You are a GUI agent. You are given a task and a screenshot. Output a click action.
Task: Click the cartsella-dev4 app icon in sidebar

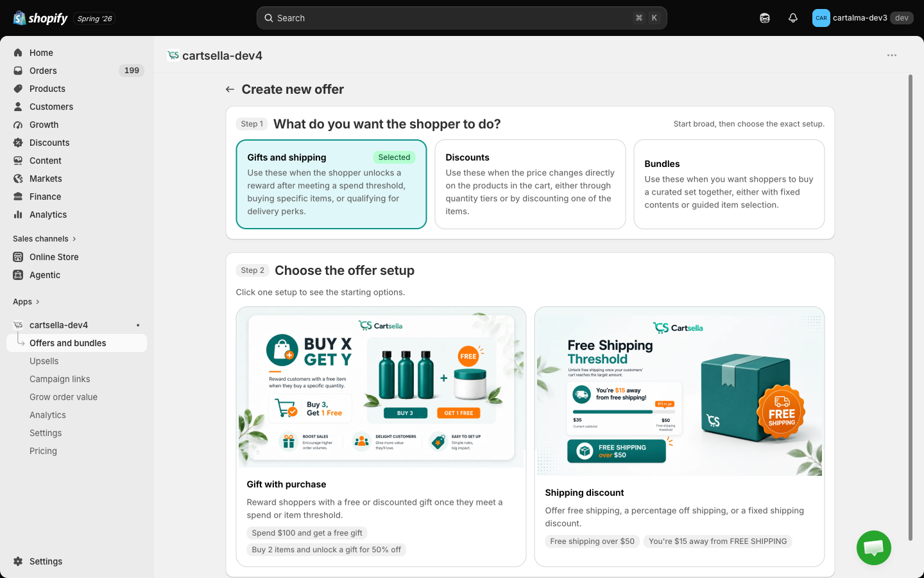tap(18, 325)
